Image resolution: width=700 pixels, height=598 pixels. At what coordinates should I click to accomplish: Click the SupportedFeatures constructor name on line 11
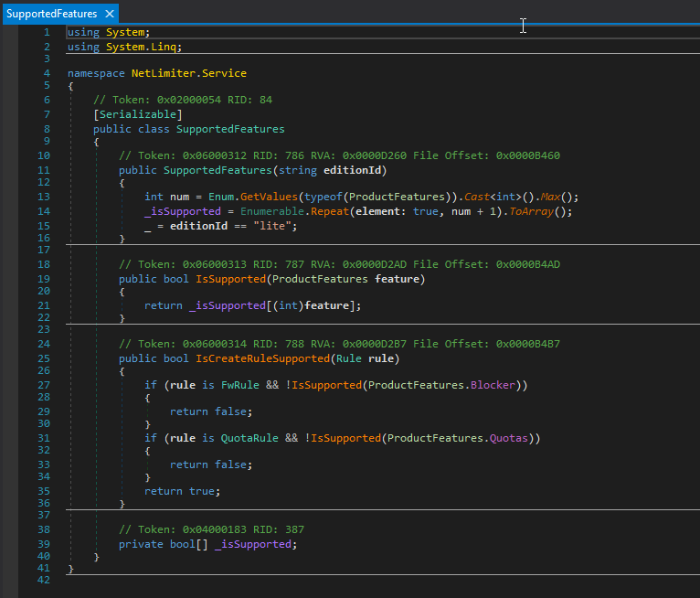[217, 170]
